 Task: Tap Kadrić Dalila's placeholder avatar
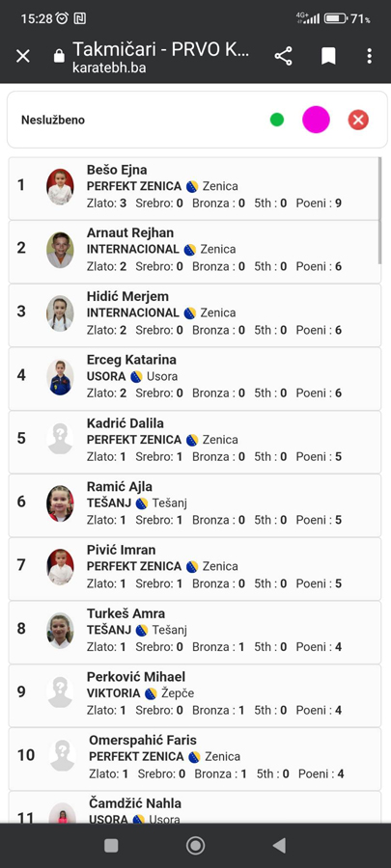60,439
